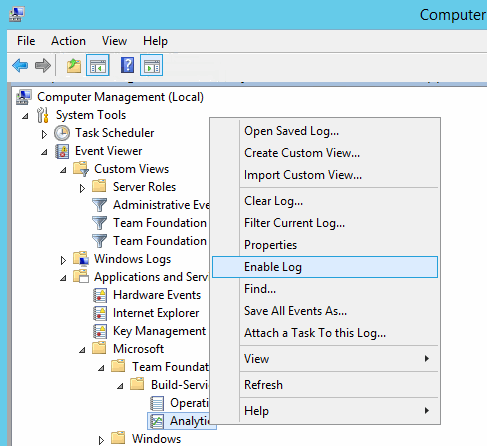Open the Action menu
Viewport: 487px width, 446px height.
click(68, 41)
